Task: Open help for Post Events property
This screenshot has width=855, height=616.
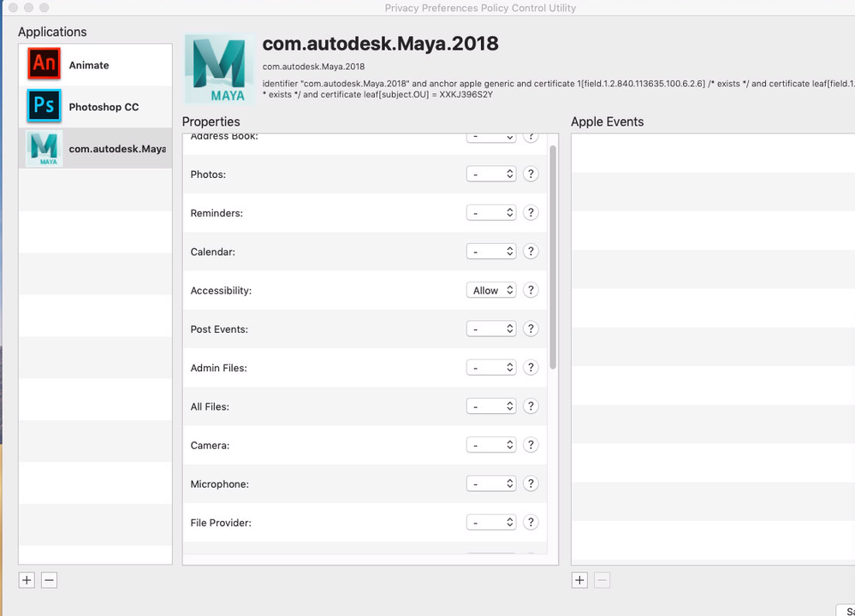Action: coord(531,329)
